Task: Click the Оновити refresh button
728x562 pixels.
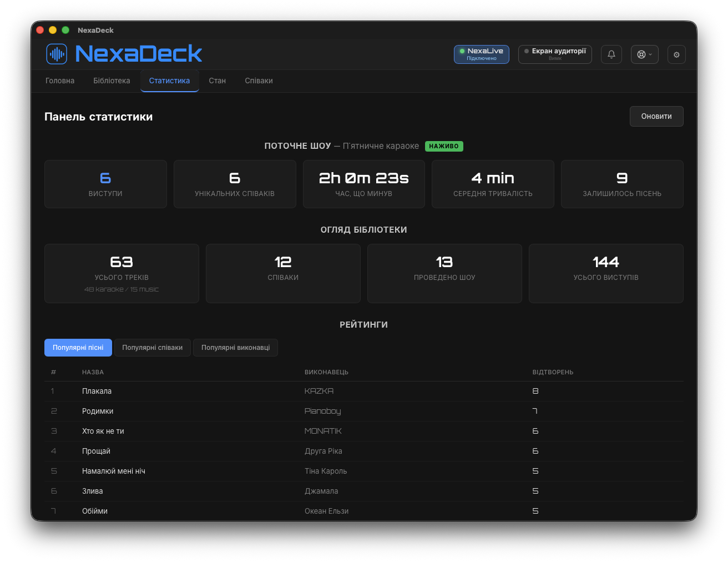Action: [656, 116]
